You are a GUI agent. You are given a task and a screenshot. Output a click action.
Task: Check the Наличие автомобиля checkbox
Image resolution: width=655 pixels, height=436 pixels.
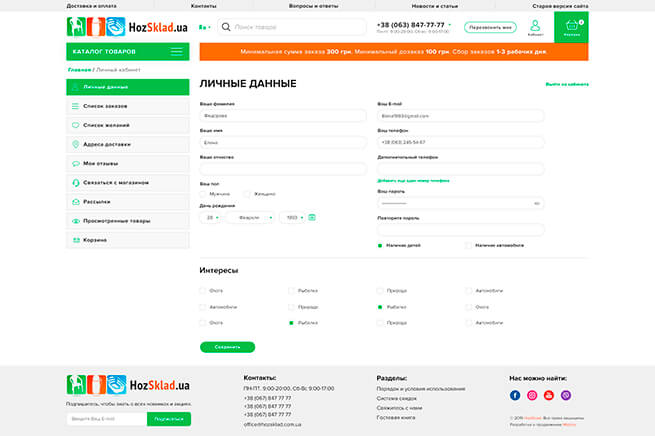(x=468, y=246)
